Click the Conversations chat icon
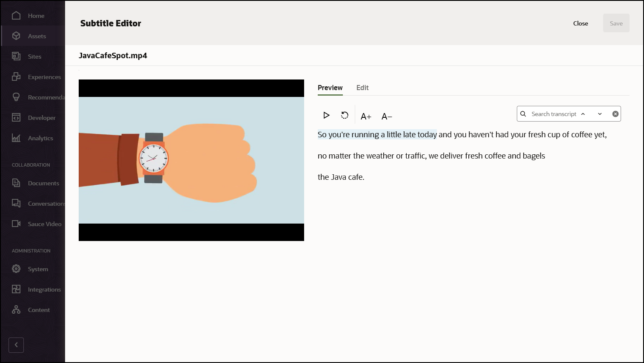This screenshot has width=644, height=363. [x=16, y=204]
